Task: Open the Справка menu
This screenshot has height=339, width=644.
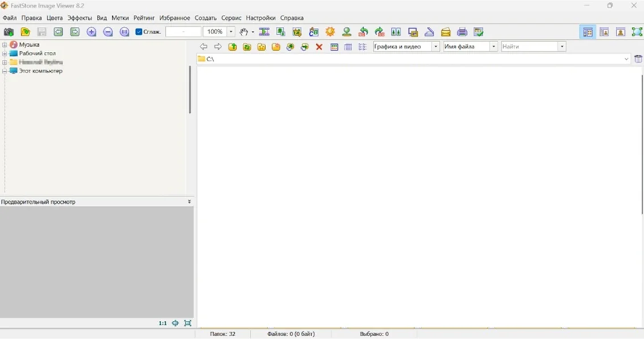Action: click(292, 18)
